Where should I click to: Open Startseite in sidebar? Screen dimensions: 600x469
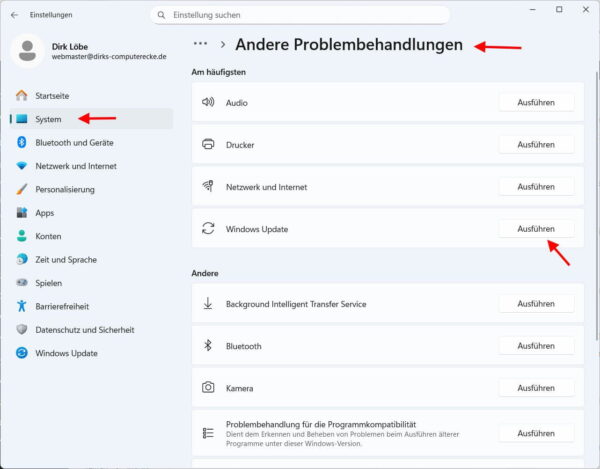[91, 96]
